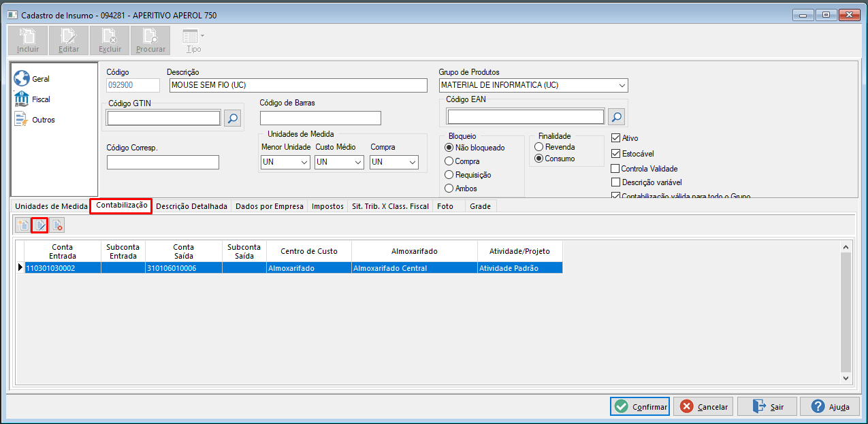Click the Subconta Entrada column header
Screen dimensions: 868x424
click(123, 251)
